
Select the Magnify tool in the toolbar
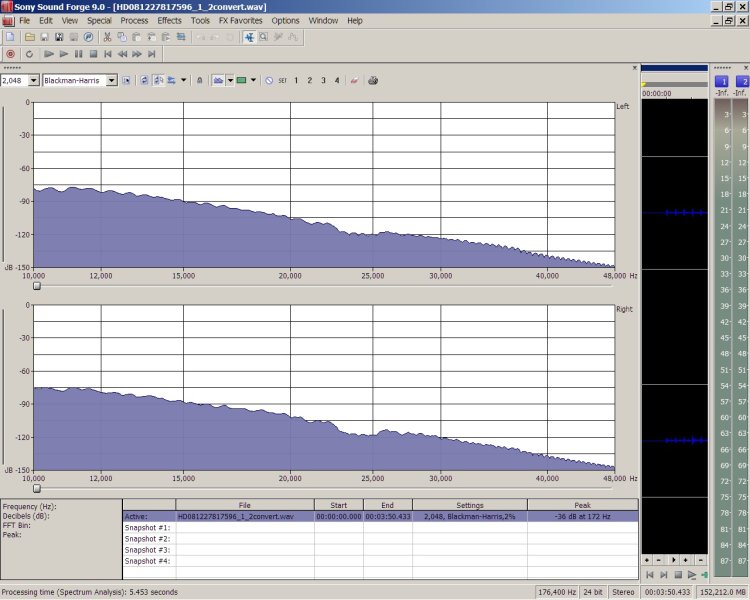[x=263, y=37]
